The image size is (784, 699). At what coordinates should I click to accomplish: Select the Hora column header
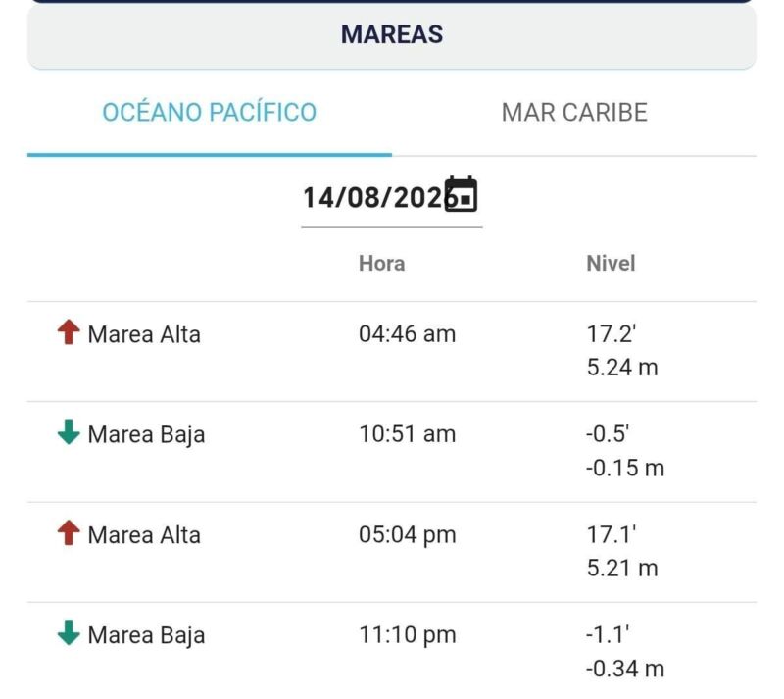point(381,263)
